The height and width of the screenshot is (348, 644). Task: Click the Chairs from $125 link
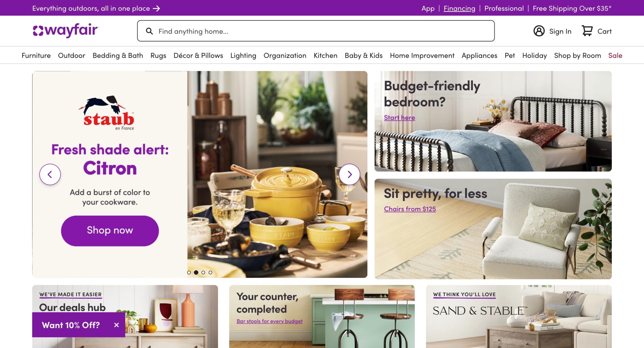click(x=410, y=209)
